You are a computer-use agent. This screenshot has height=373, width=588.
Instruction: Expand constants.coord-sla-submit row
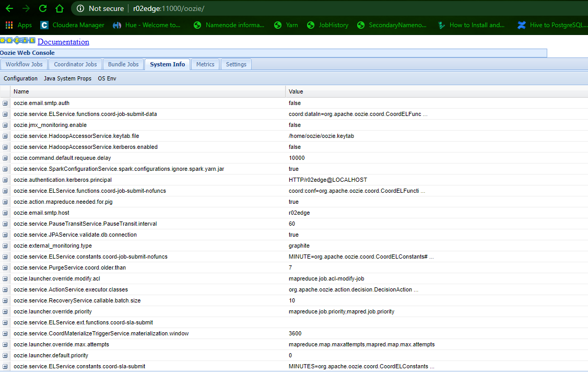click(x=5, y=367)
